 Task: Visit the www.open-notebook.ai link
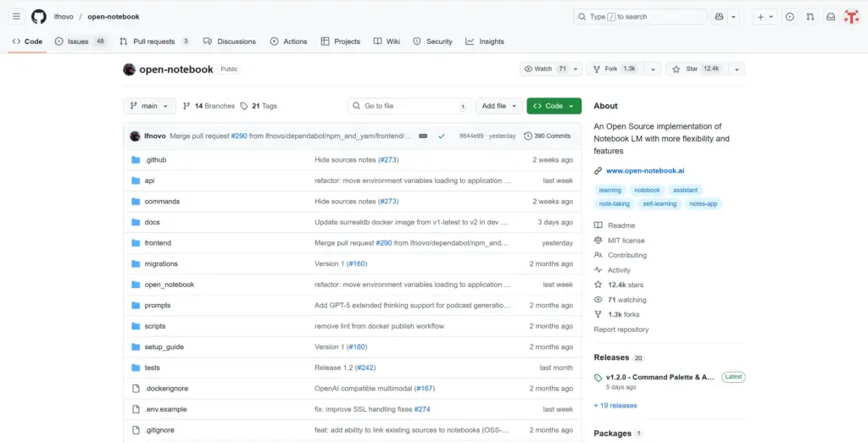point(645,170)
